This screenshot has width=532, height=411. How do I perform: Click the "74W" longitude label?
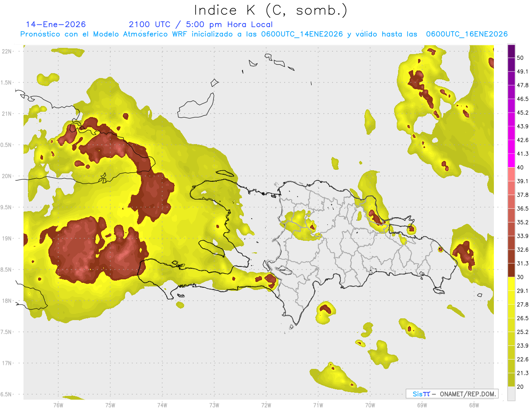point(162,405)
